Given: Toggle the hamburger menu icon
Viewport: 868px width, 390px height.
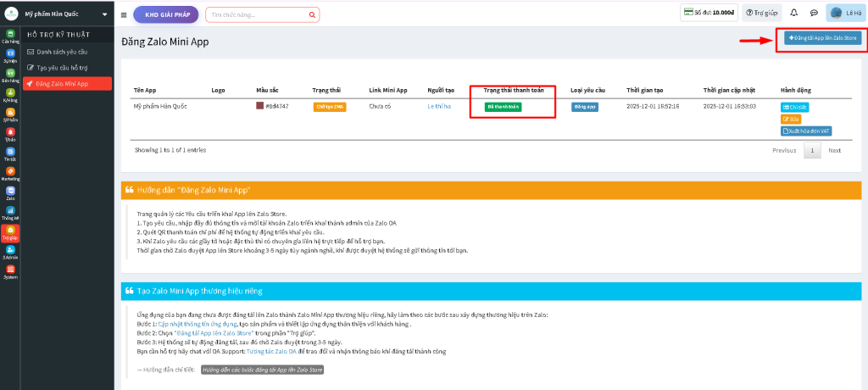Looking at the screenshot, I should [124, 15].
